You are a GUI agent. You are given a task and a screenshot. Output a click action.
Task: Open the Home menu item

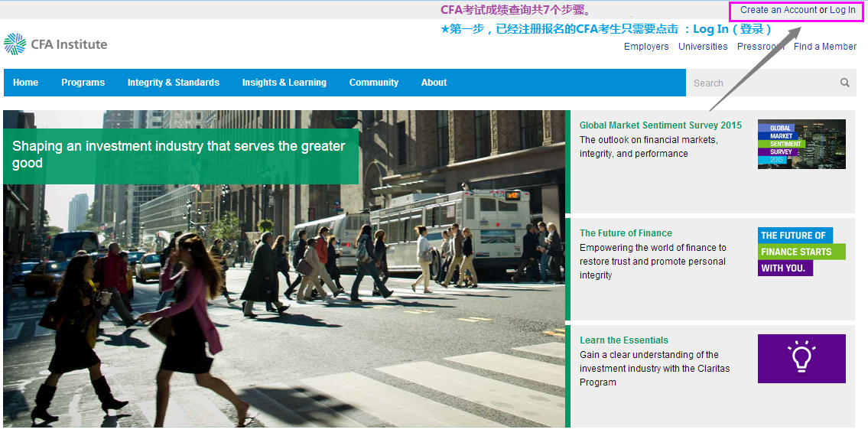coord(25,83)
